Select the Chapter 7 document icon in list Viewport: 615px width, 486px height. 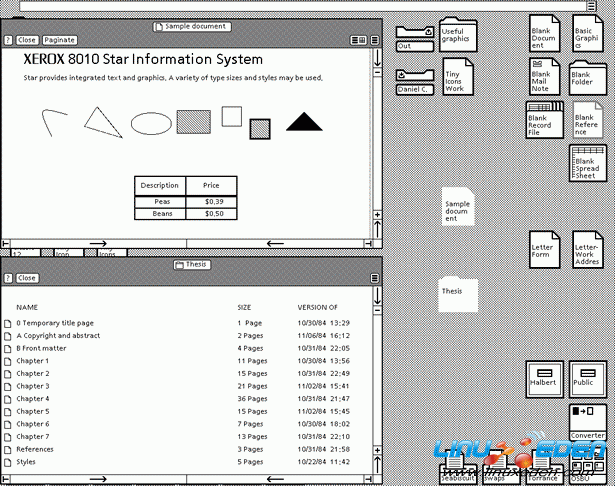7,437
